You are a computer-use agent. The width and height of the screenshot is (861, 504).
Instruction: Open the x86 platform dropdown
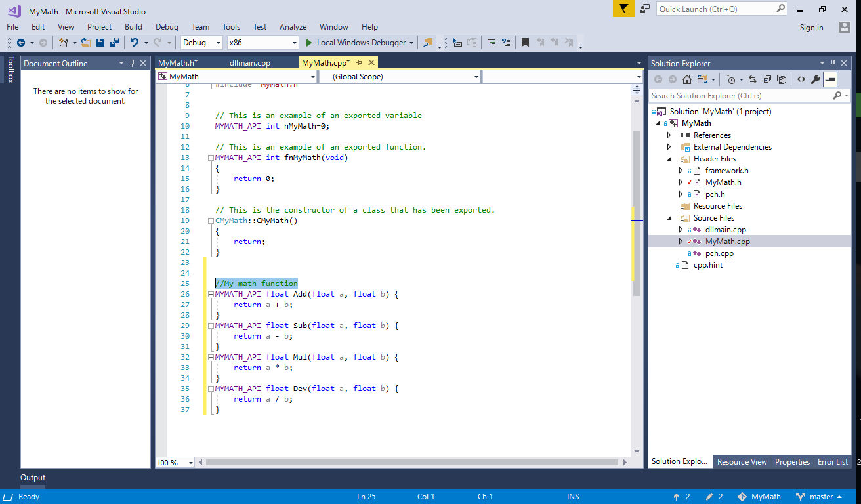[262, 42]
